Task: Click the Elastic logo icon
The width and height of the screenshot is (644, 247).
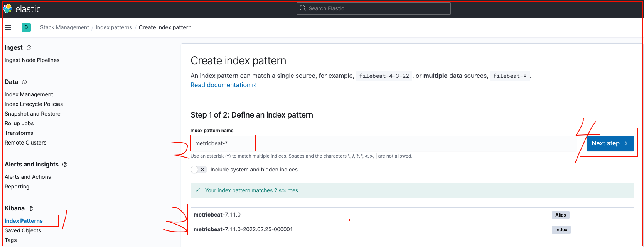Action: click(8, 8)
